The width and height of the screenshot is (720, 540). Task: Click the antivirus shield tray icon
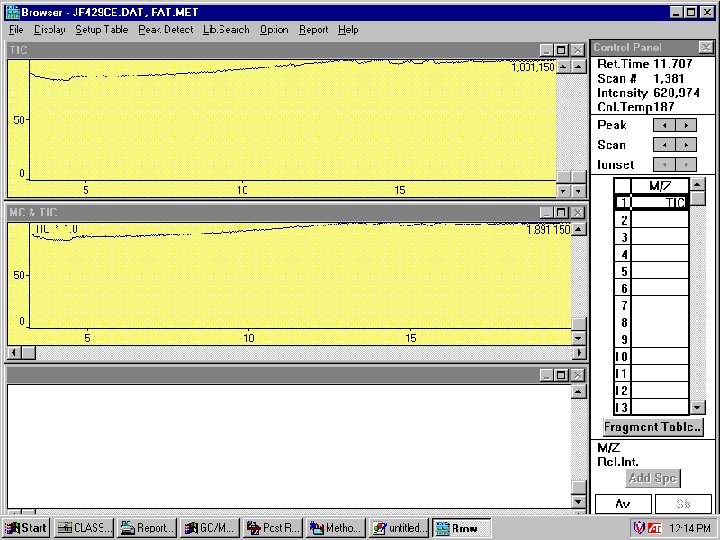tap(639, 528)
